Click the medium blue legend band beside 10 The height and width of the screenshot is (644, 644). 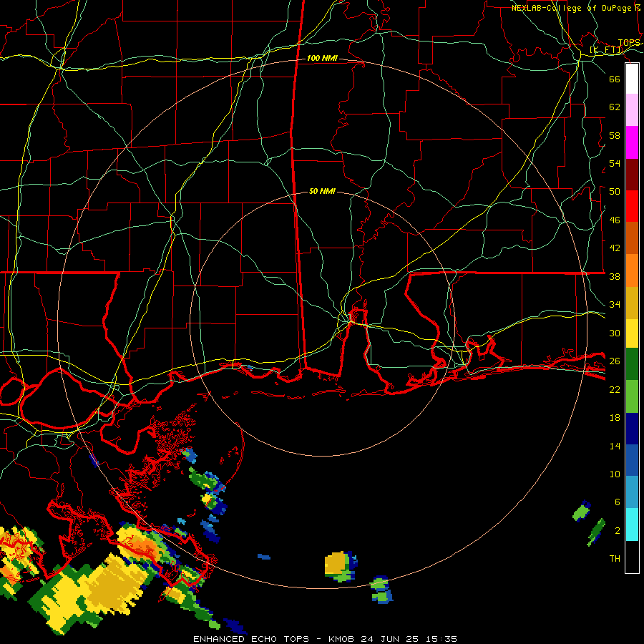click(x=632, y=460)
